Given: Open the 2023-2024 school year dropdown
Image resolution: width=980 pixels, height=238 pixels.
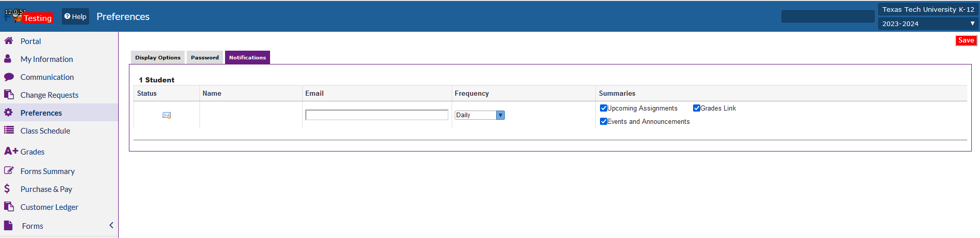Looking at the screenshot, I should point(928,24).
